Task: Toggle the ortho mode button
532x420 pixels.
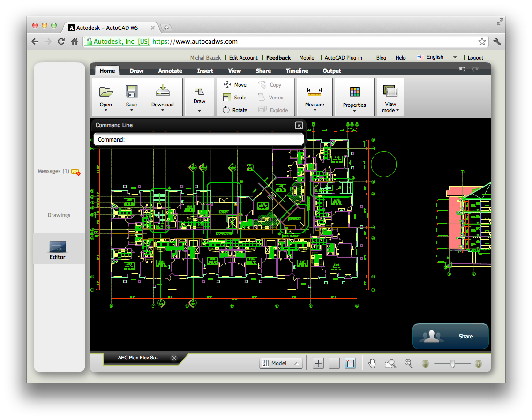Action: [x=334, y=363]
